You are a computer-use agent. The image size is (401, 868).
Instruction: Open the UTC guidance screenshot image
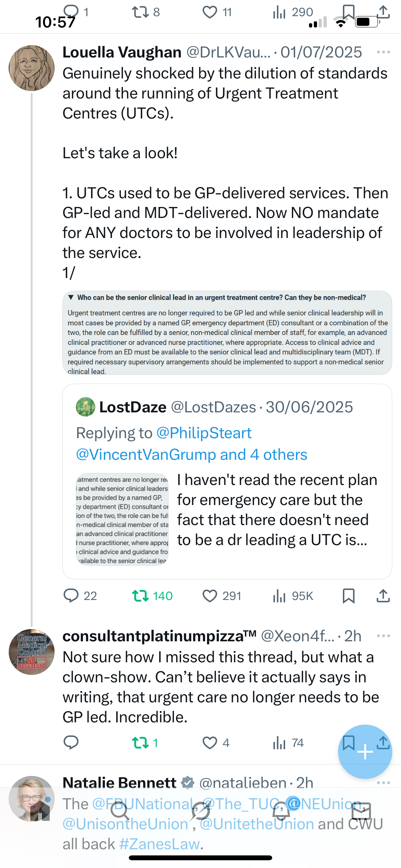[x=227, y=333]
